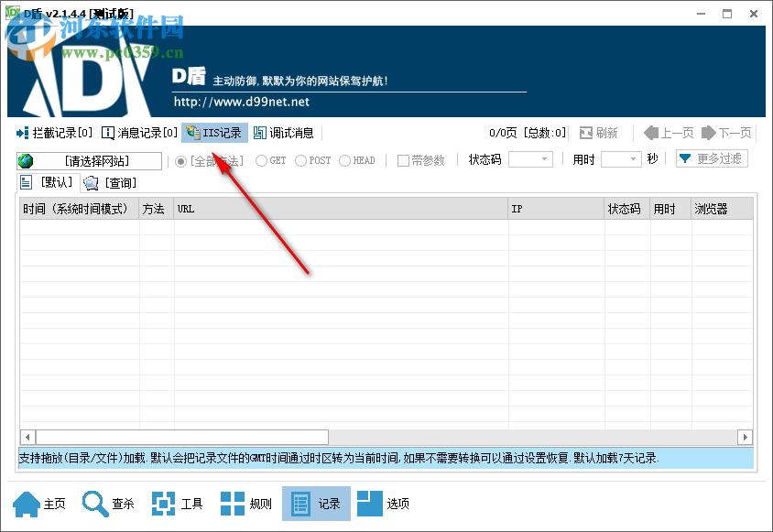Image resolution: width=773 pixels, height=532 pixels.
Task: Minimize the D盾 window
Action: (x=702, y=14)
